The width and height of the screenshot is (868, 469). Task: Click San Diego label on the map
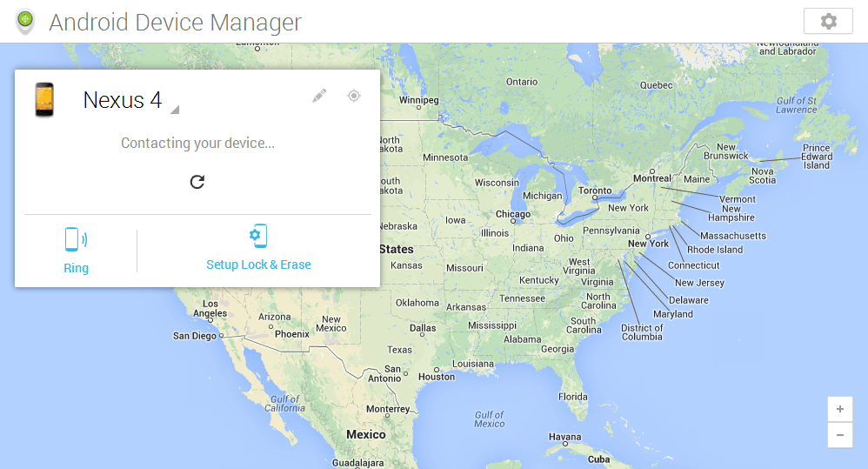(194, 336)
